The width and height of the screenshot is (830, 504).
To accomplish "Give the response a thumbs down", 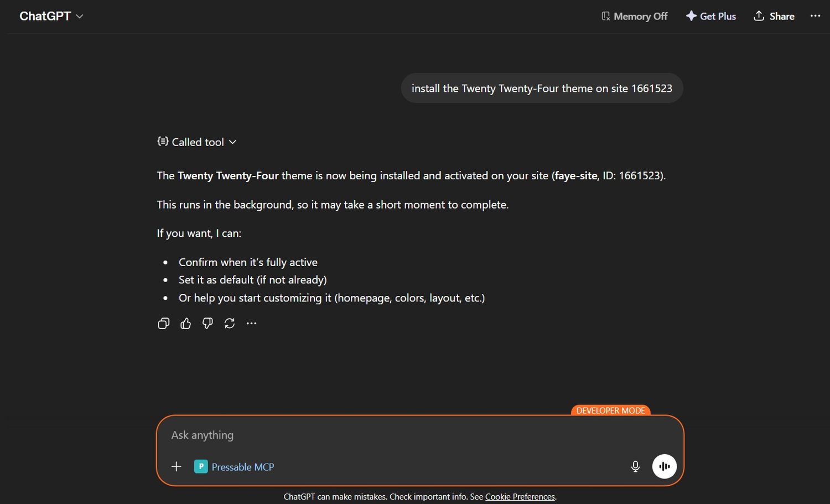I will point(207,323).
